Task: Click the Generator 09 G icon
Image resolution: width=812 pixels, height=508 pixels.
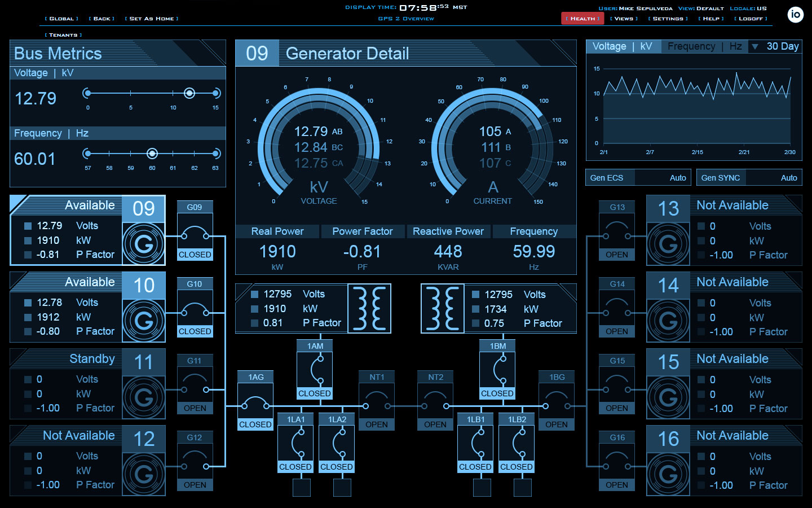Action: click(144, 244)
